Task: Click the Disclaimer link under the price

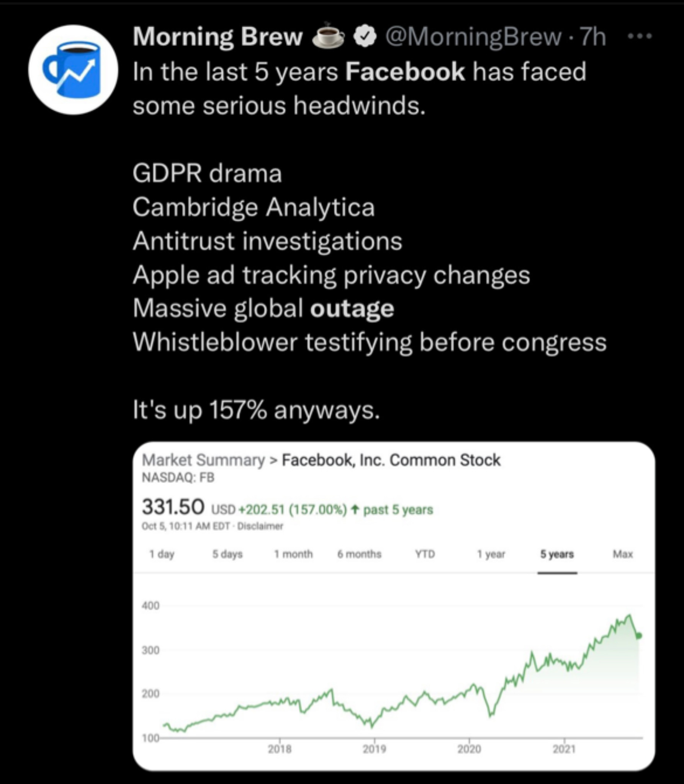Action: (260, 526)
